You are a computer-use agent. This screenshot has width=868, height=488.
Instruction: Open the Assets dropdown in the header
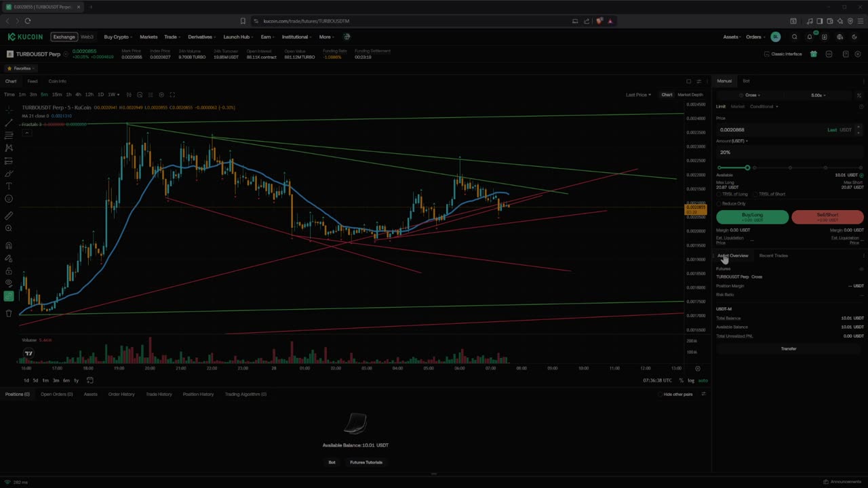click(732, 37)
